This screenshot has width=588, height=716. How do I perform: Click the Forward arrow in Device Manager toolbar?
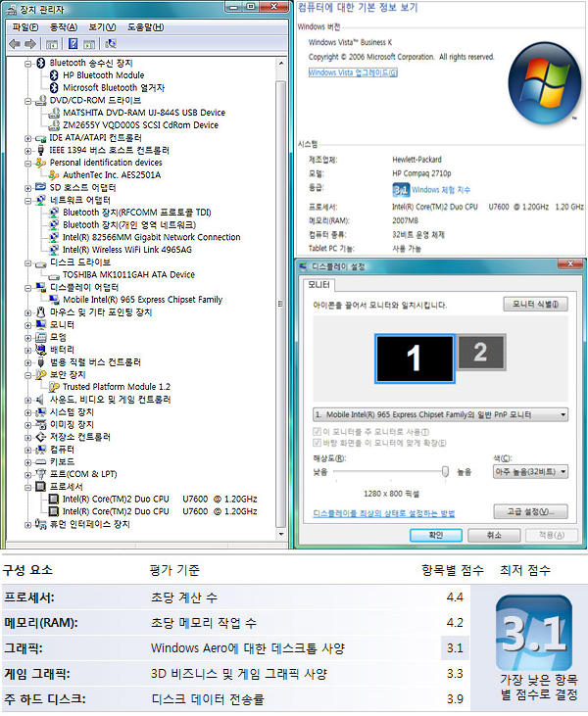[30, 44]
